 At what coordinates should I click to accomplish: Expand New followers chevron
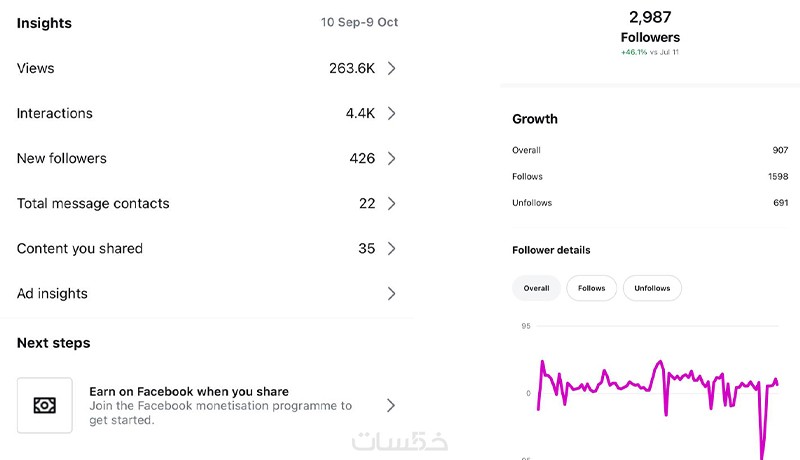(x=392, y=158)
